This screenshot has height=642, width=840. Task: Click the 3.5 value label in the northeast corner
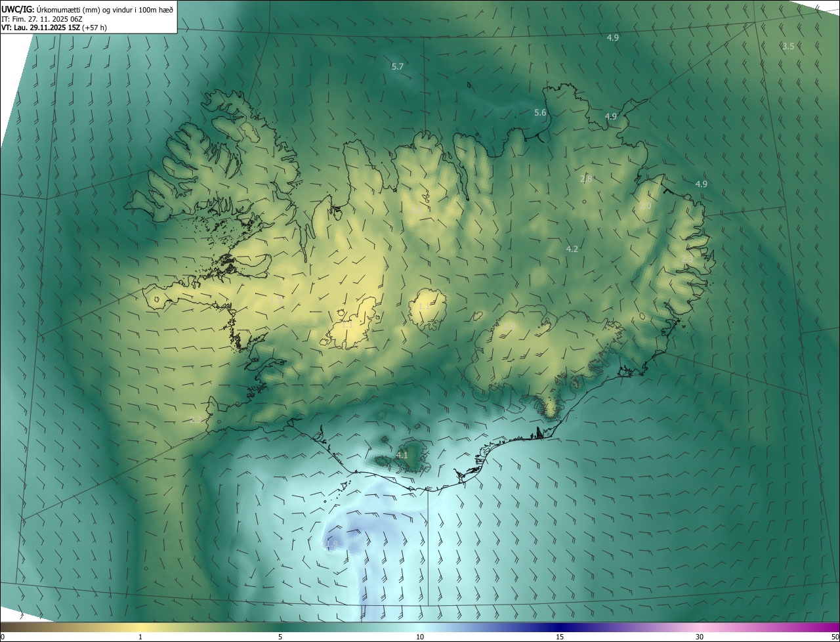click(x=788, y=46)
